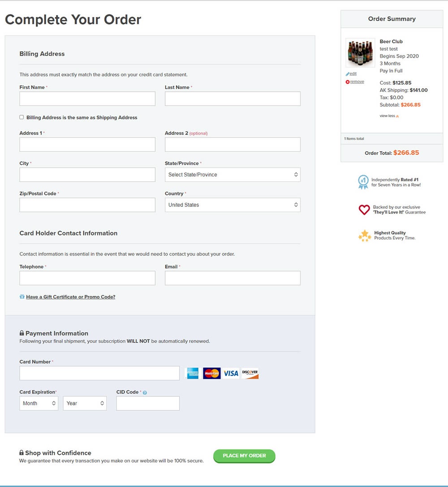Image resolution: width=448 pixels, height=487 pixels.
Task: Remove the Beer Club item from order
Action: point(357,82)
